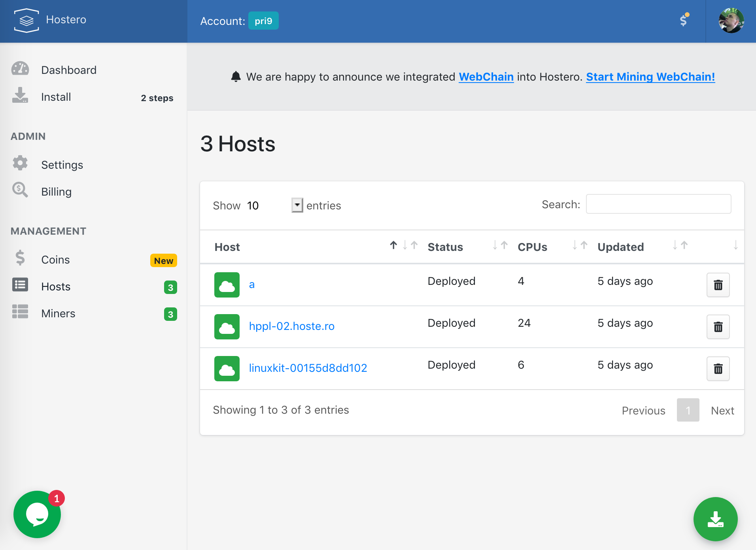Viewport: 756px width, 550px height.
Task: Open the Start Mining WebChain link
Action: [x=650, y=77]
